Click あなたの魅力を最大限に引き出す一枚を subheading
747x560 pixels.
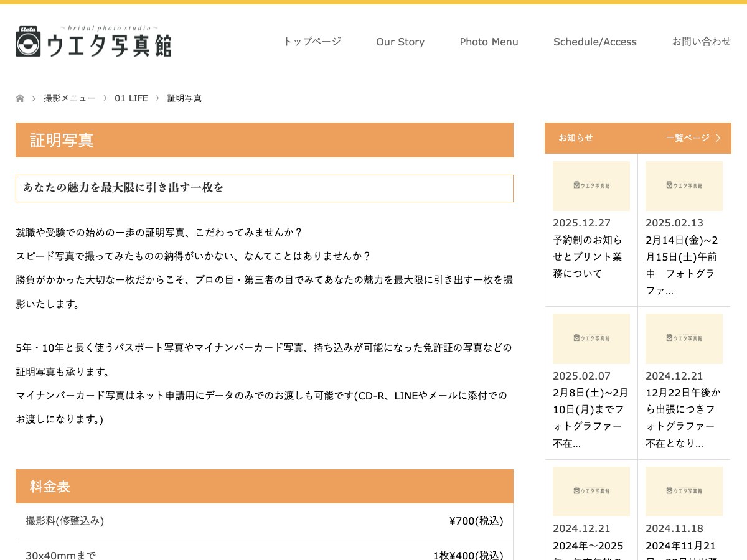pyautogui.click(x=265, y=189)
